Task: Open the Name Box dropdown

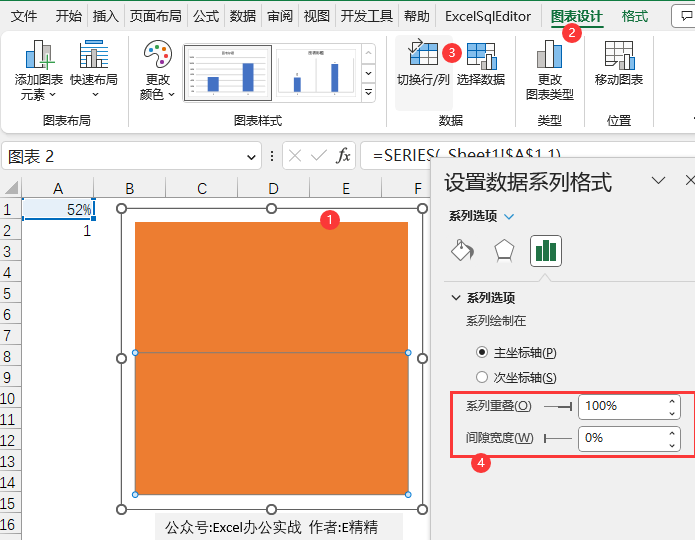Action: (x=250, y=156)
